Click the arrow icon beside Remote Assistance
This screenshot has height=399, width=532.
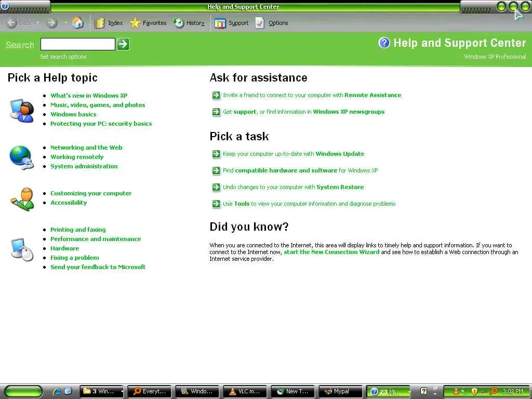216,96
